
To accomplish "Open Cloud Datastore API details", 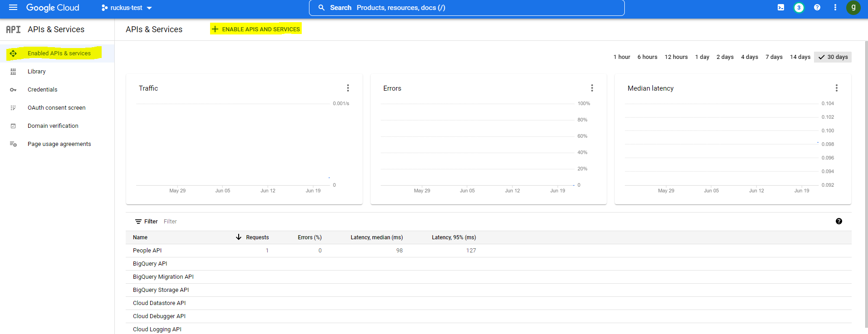I will [x=159, y=303].
